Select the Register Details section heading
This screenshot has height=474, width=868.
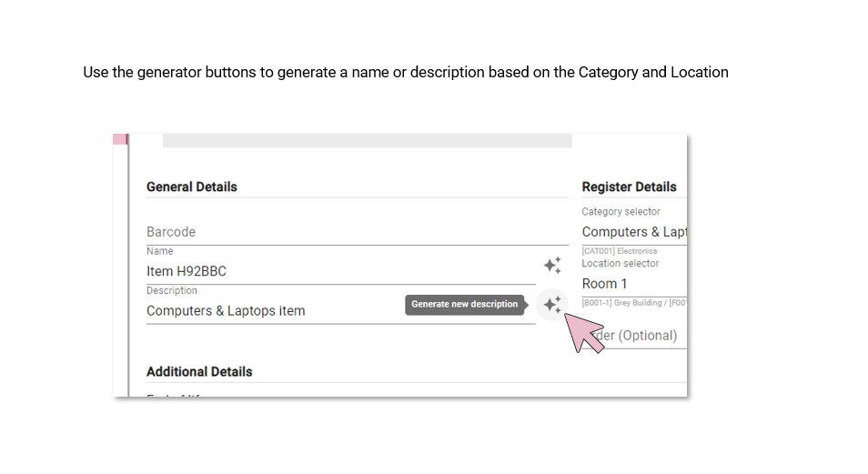tap(629, 187)
